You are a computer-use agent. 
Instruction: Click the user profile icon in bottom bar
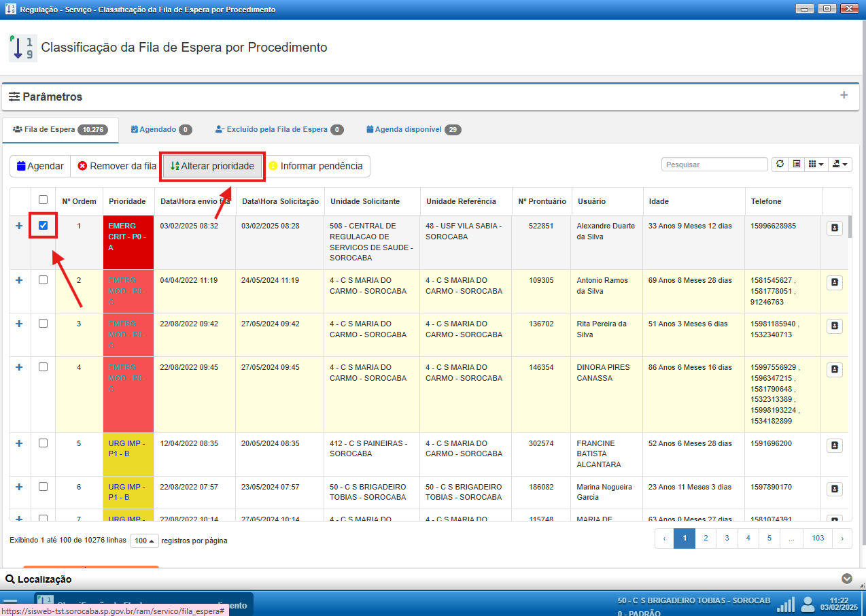tap(808, 604)
